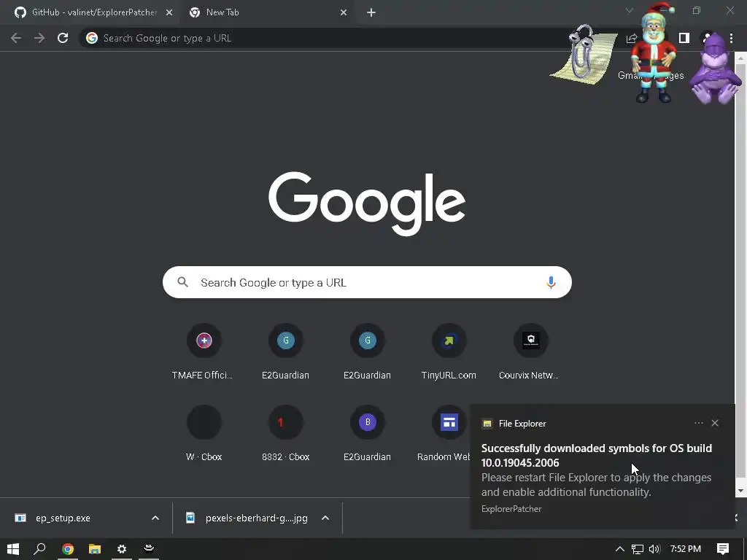Open the Chrome three-dot menu
The height and width of the screenshot is (560, 747).
[731, 38]
